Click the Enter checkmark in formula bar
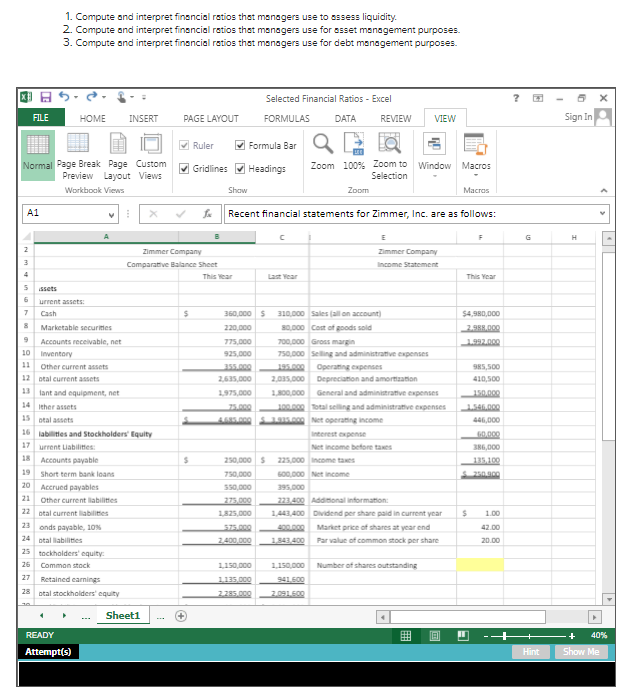The image size is (631, 698). (x=180, y=214)
